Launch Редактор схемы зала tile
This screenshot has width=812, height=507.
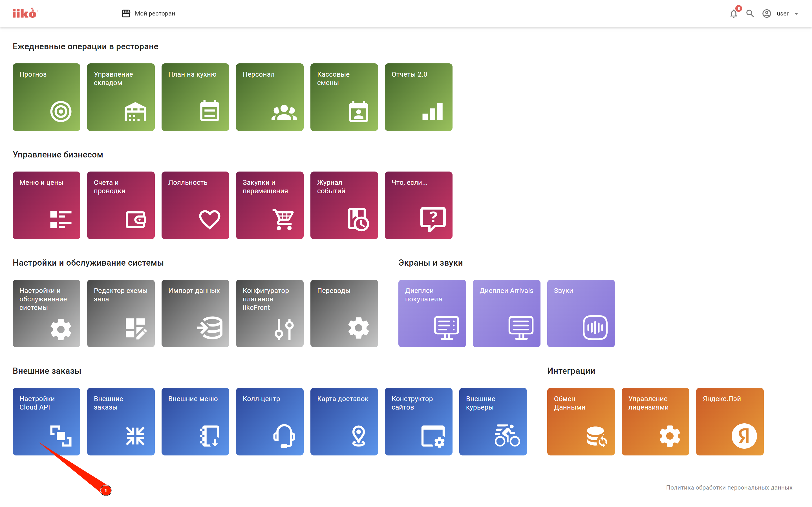[121, 313]
